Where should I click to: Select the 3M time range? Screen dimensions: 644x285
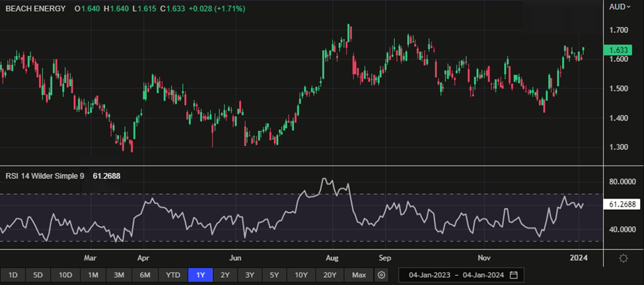[119, 274]
